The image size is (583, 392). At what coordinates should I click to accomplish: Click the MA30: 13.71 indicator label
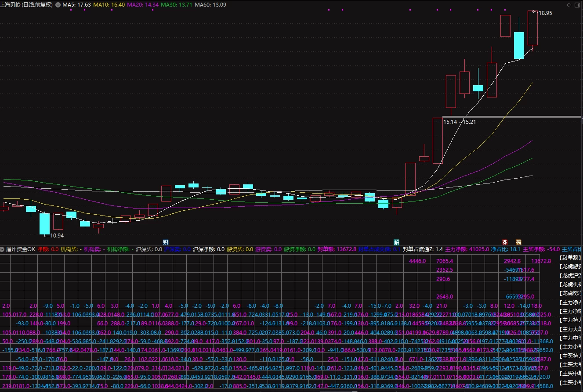[x=176, y=5]
